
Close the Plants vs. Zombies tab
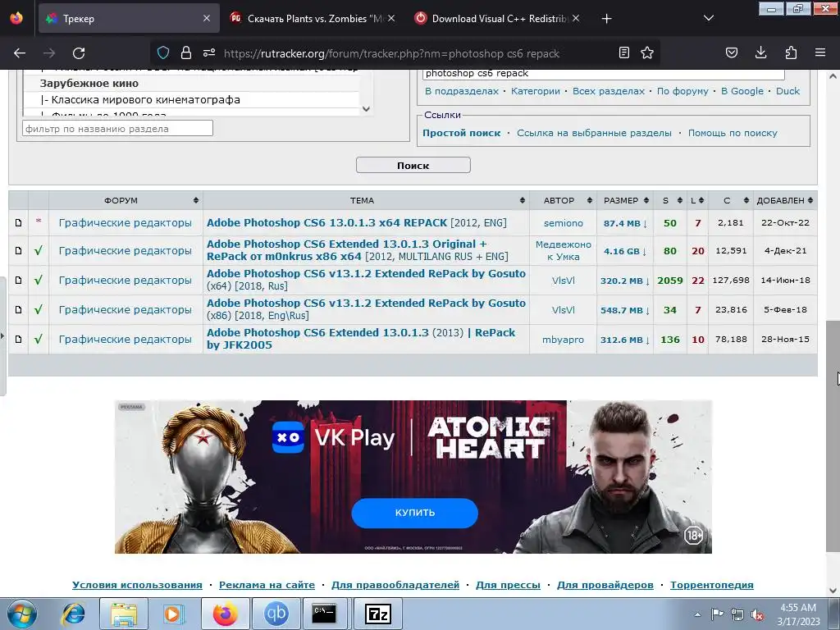click(391, 18)
